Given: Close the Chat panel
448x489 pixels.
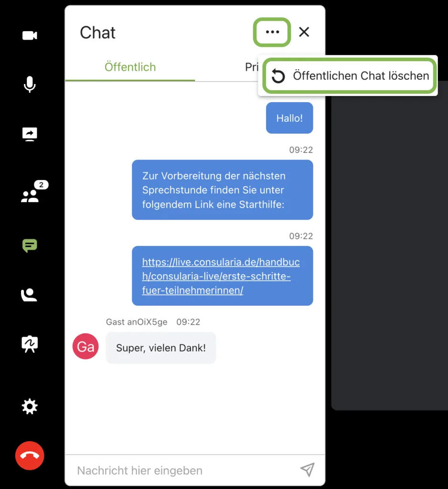Looking at the screenshot, I should (304, 32).
